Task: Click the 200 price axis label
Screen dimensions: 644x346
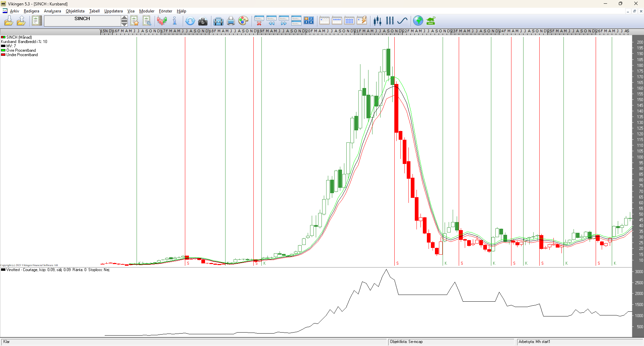Action: click(640, 42)
